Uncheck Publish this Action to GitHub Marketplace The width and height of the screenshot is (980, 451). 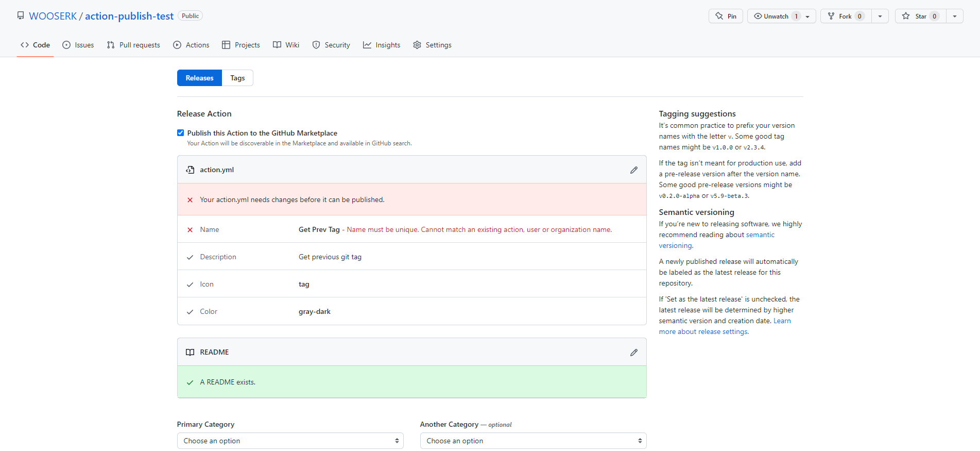(x=180, y=133)
